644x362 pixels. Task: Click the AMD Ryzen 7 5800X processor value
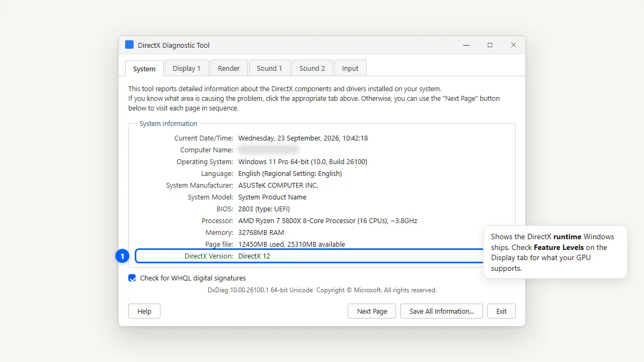328,220
